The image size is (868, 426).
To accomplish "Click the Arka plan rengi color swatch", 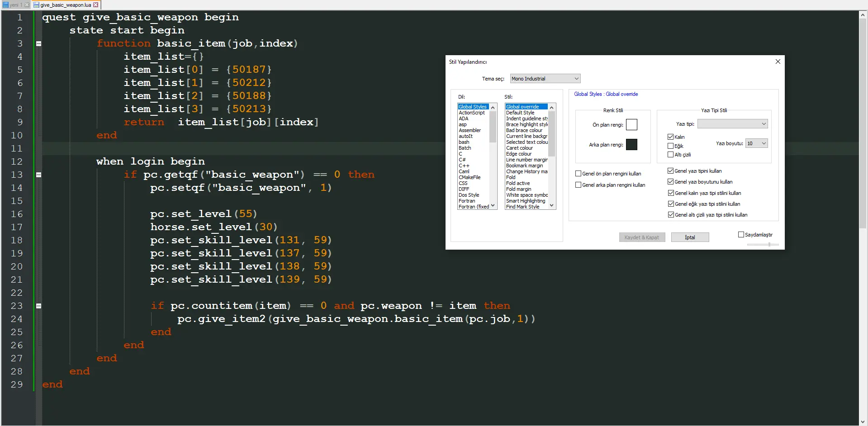I will [x=631, y=145].
